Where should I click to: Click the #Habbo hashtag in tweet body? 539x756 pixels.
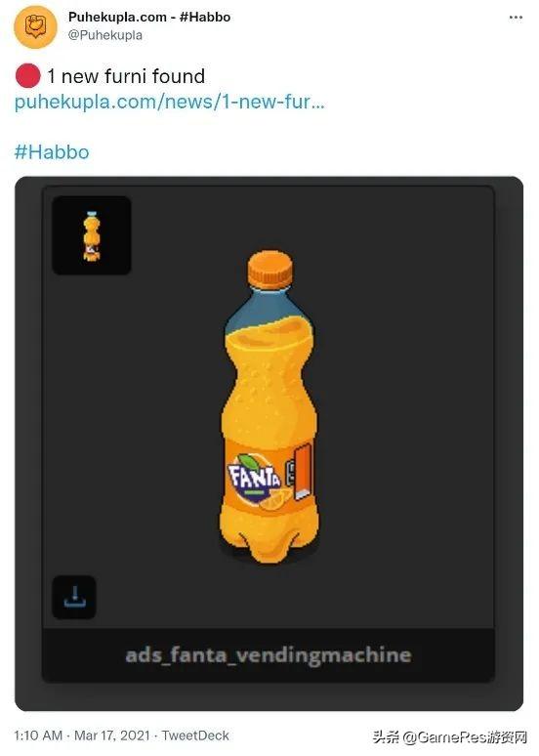(52, 151)
